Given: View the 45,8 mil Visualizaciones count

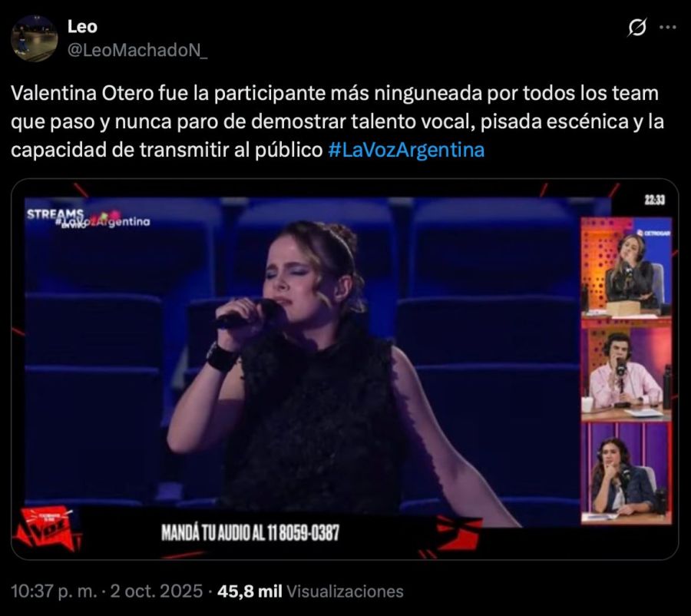Looking at the screenshot, I should point(310,591).
